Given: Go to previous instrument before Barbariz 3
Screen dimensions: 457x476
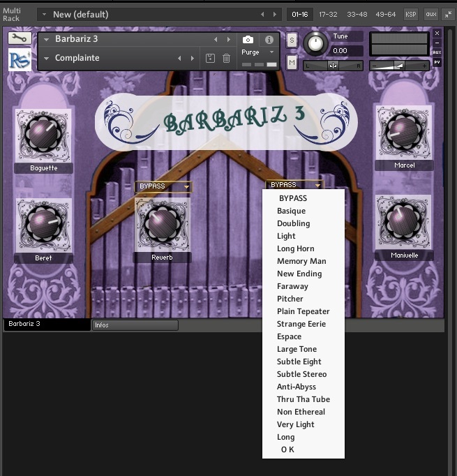Looking at the screenshot, I should tap(216, 40).
